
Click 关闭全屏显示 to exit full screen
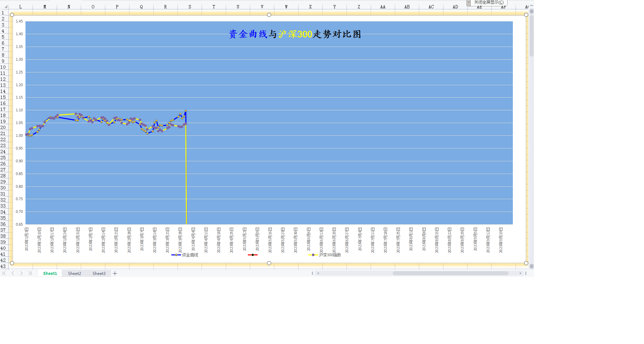coord(489,2)
